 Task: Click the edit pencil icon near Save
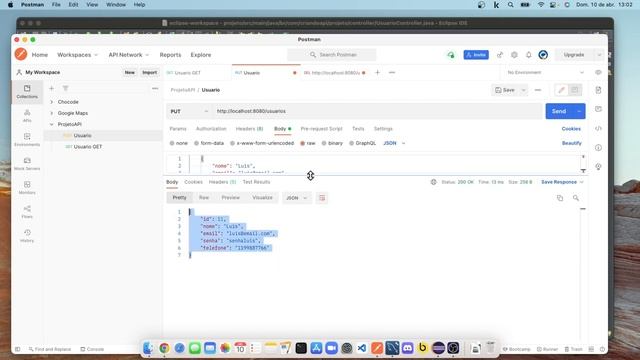tap(561, 90)
